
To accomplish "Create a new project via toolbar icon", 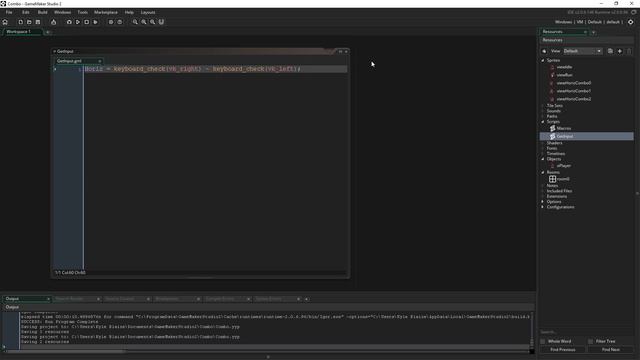I will coord(20,22).
